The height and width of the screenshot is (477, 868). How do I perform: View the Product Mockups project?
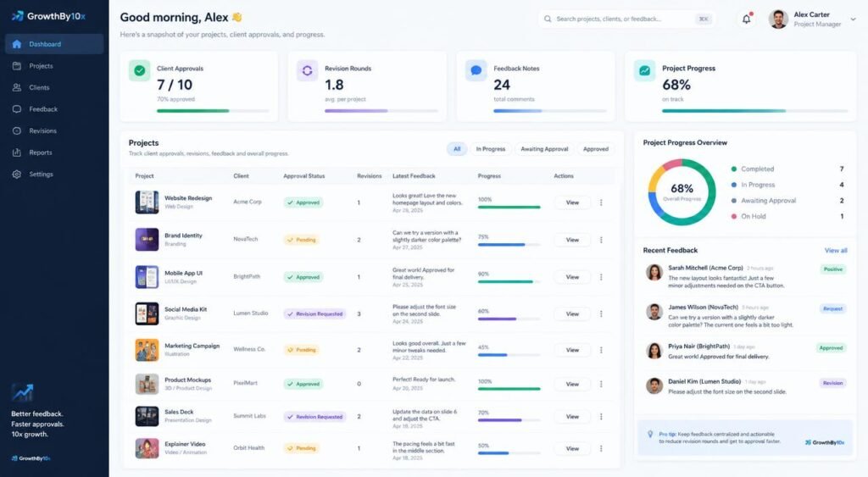[572, 384]
